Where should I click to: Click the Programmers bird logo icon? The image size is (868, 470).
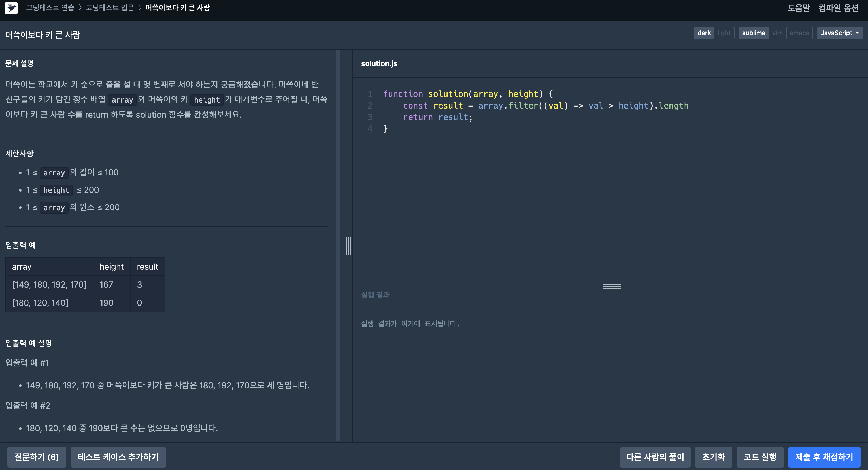11,8
